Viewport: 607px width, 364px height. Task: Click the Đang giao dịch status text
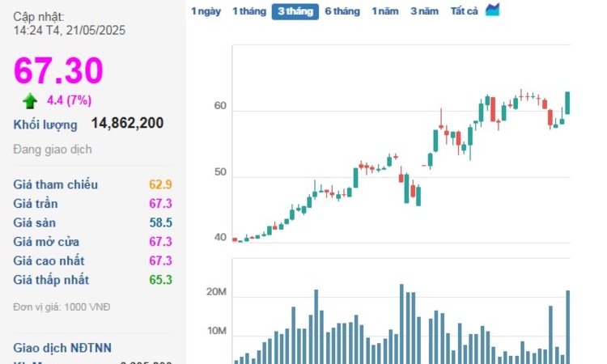(53, 150)
